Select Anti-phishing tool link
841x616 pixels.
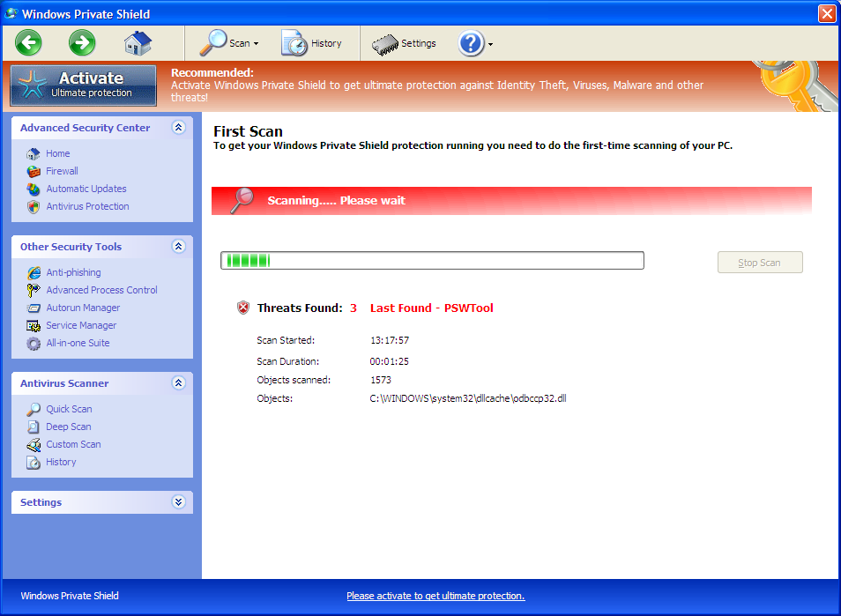(x=73, y=272)
